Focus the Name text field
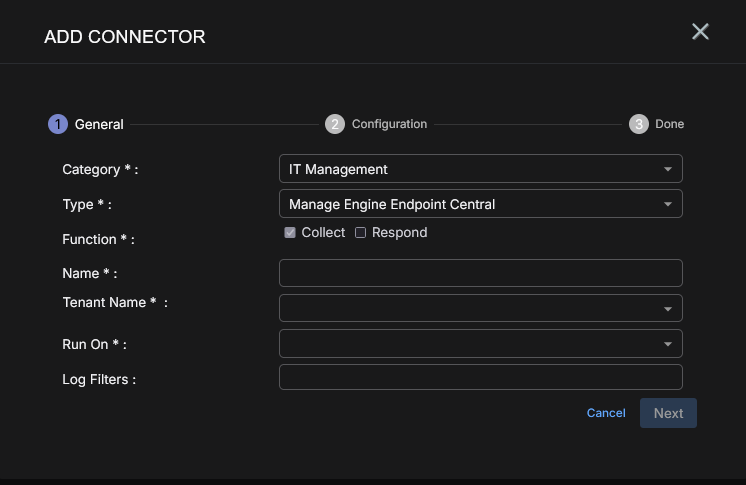 (480, 273)
